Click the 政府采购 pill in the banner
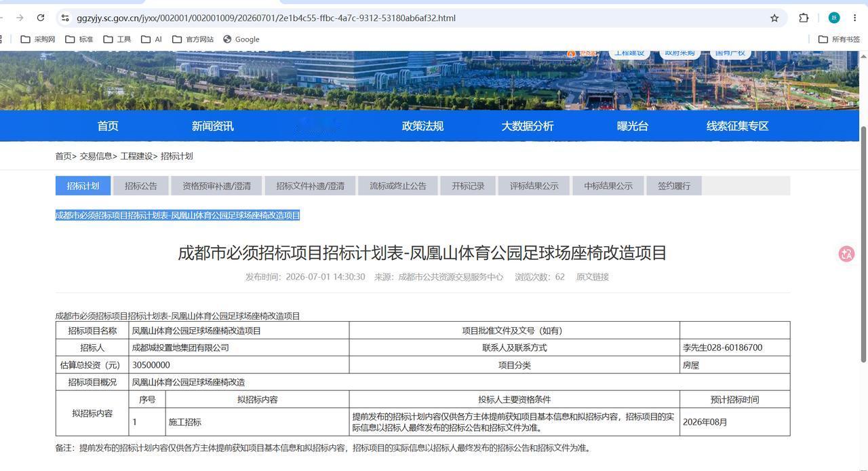Viewport: 868px width, 471px height. pyautogui.click(x=679, y=53)
